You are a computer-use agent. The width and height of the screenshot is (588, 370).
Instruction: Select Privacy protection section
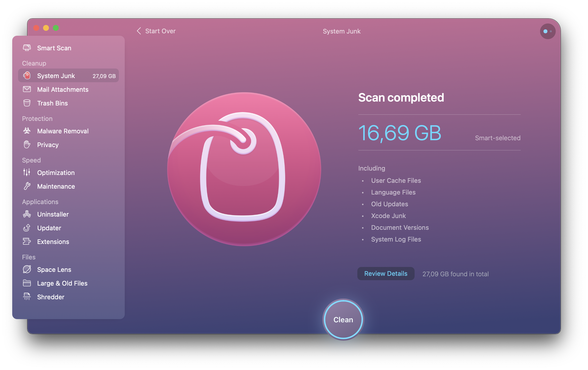coord(48,145)
